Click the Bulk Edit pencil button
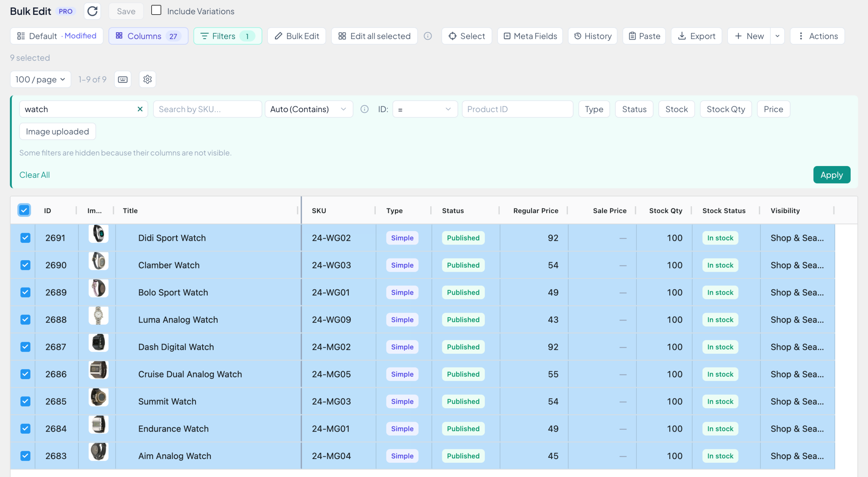Image resolution: width=868 pixels, height=477 pixels. (297, 36)
